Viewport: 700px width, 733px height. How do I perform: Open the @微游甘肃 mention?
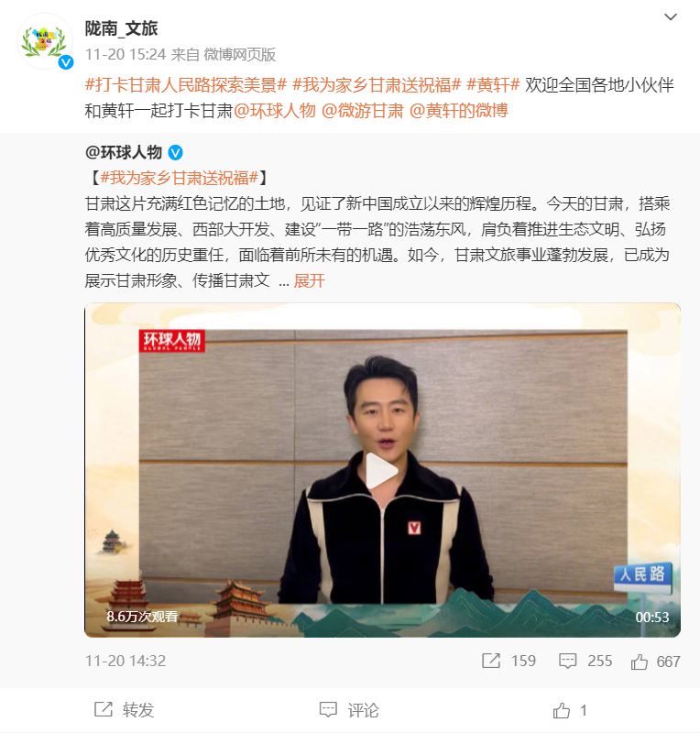click(x=363, y=111)
